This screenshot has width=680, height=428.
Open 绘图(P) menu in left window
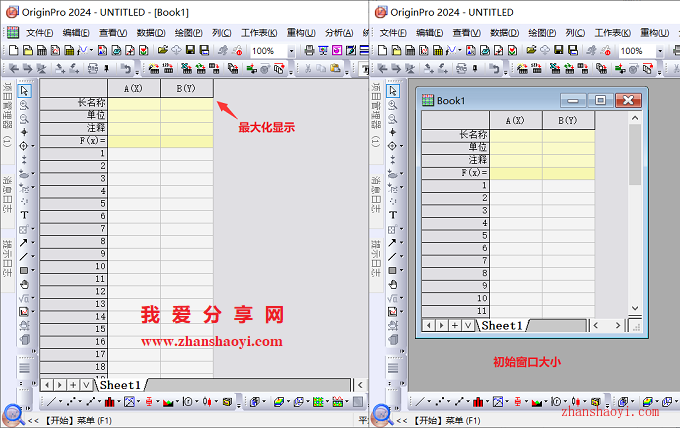(x=188, y=33)
